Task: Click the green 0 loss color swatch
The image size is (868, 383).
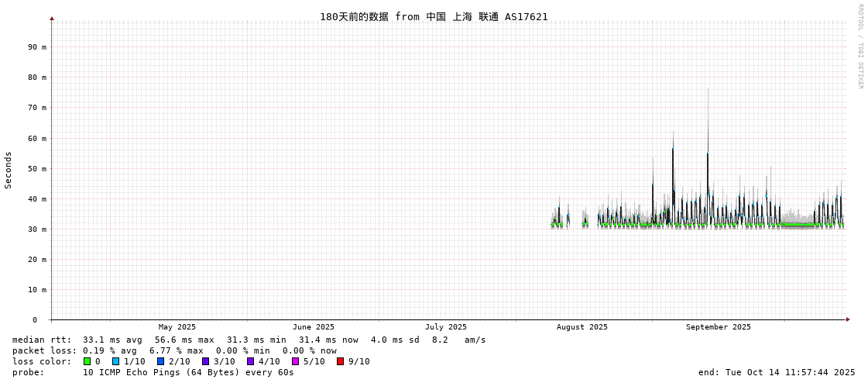Action: (x=87, y=361)
